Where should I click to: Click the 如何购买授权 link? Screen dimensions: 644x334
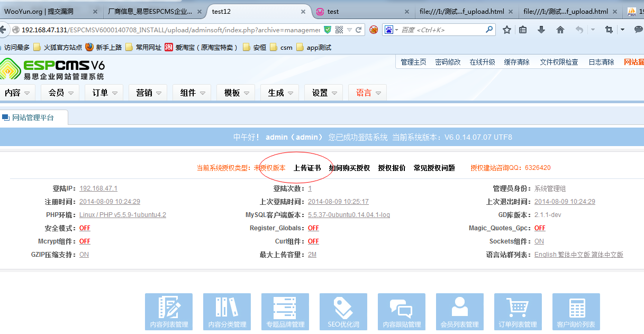click(349, 168)
